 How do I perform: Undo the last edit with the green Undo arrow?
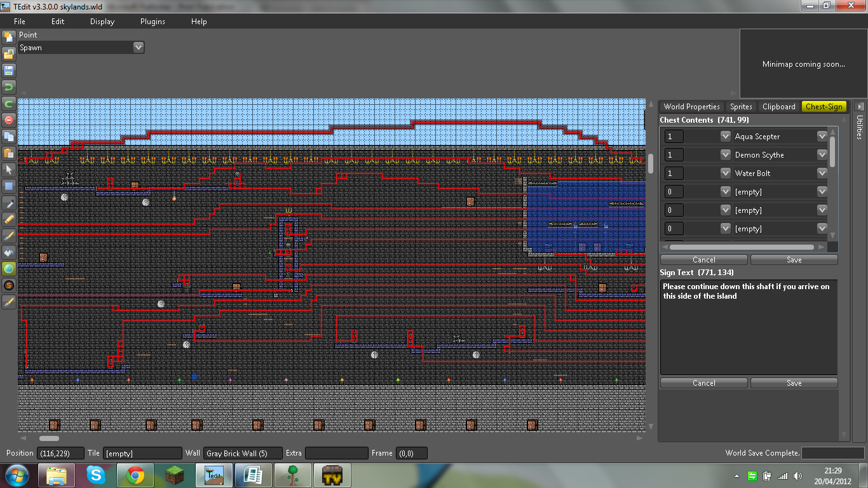9,86
